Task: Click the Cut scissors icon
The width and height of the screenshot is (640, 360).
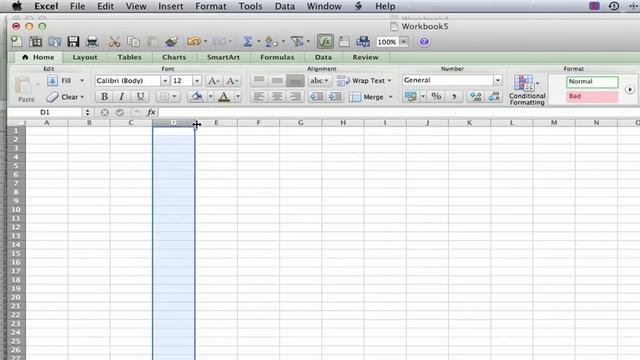Action: point(115,41)
